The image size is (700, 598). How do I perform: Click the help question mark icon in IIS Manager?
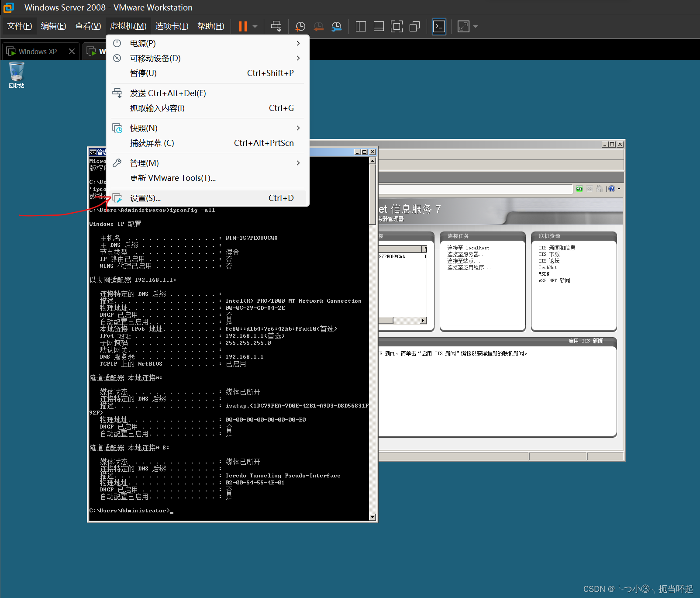point(612,189)
